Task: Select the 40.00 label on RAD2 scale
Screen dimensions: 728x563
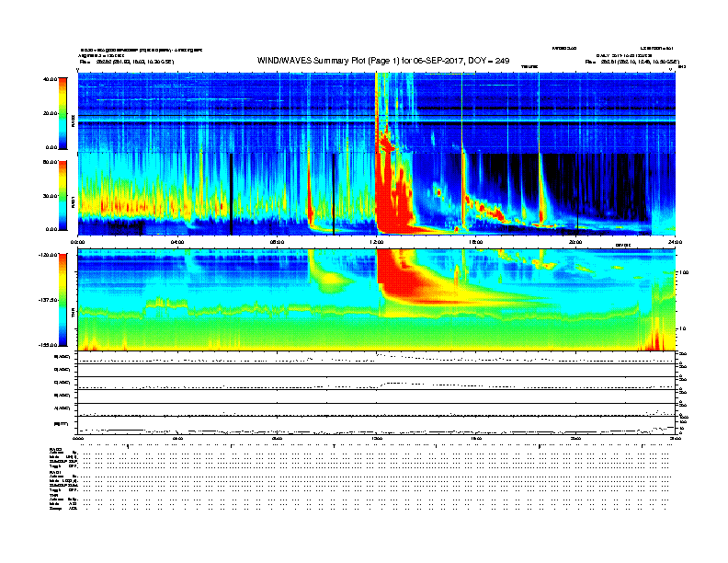Action: click(x=50, y=79)
